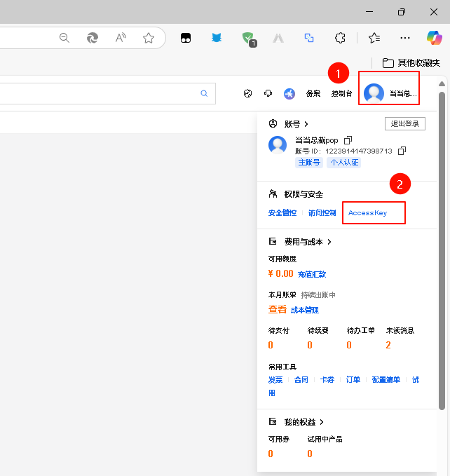Click the orange 查看 bill link
450x476 pixels.
tap(277, 310)
